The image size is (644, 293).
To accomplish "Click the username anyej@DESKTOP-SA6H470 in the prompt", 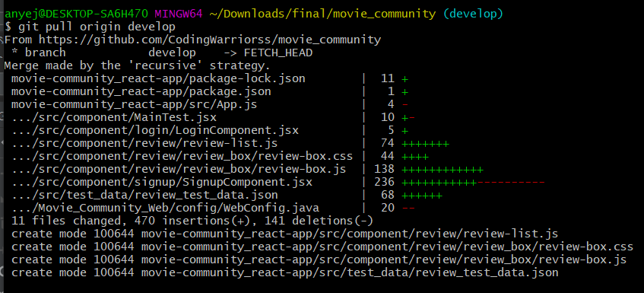I will (x=76, y=14).
